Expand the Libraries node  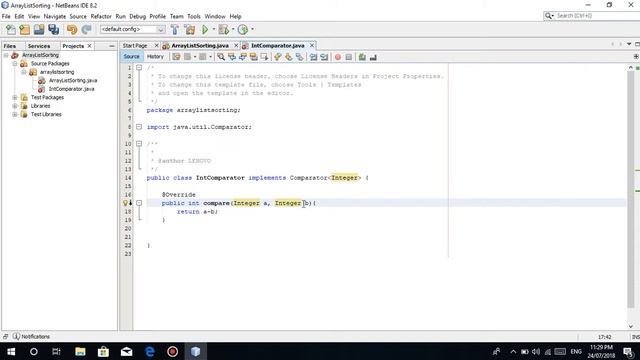tap(15, 106)
